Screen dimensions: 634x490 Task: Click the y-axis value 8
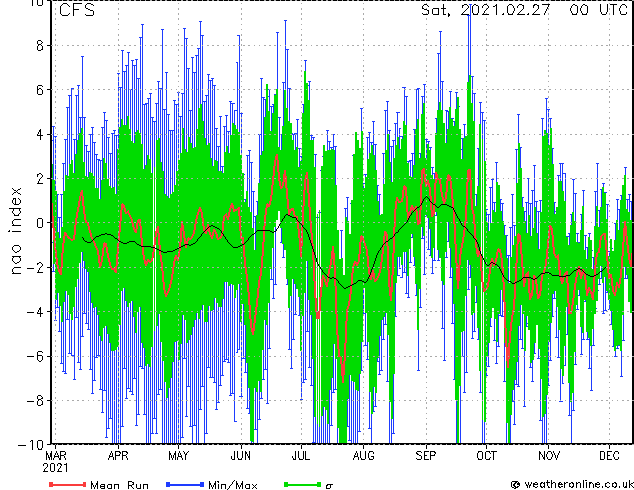(40, 46)
